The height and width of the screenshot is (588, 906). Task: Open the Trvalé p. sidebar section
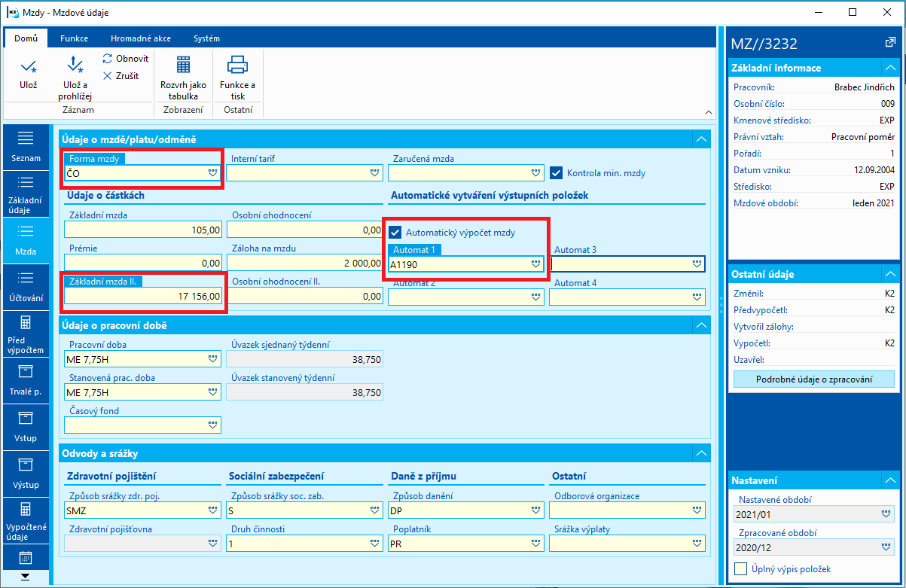point(26,380)
